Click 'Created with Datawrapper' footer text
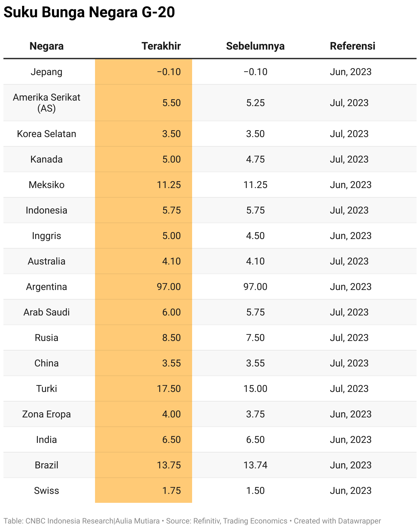This screenshot has height=529, width=420. point(337,521)
